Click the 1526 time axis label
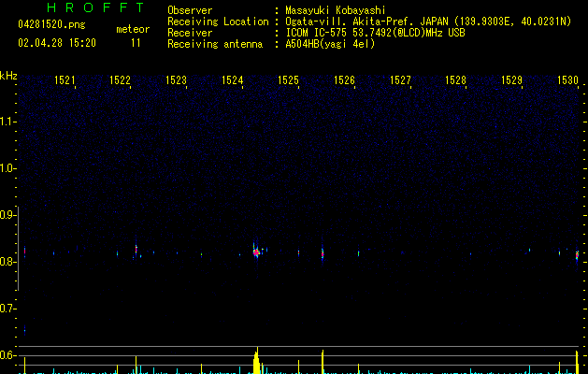The image size is (588, 374). coord(344,79)
